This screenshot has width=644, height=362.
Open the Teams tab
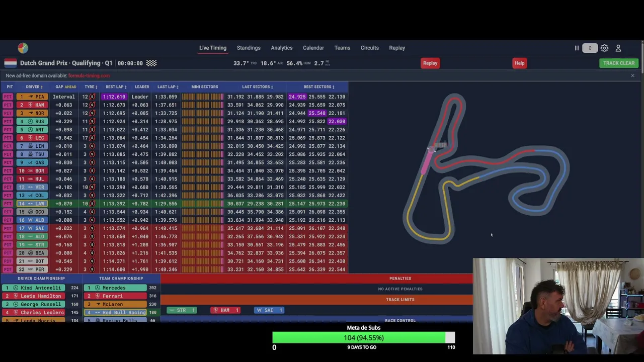click(342, 48)
